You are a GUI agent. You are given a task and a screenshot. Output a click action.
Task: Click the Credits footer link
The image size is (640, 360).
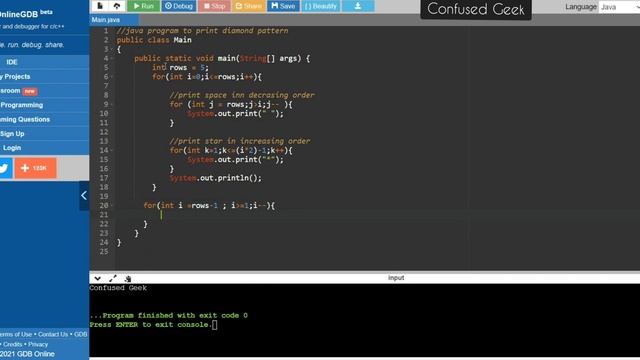(x=13, y=344)
